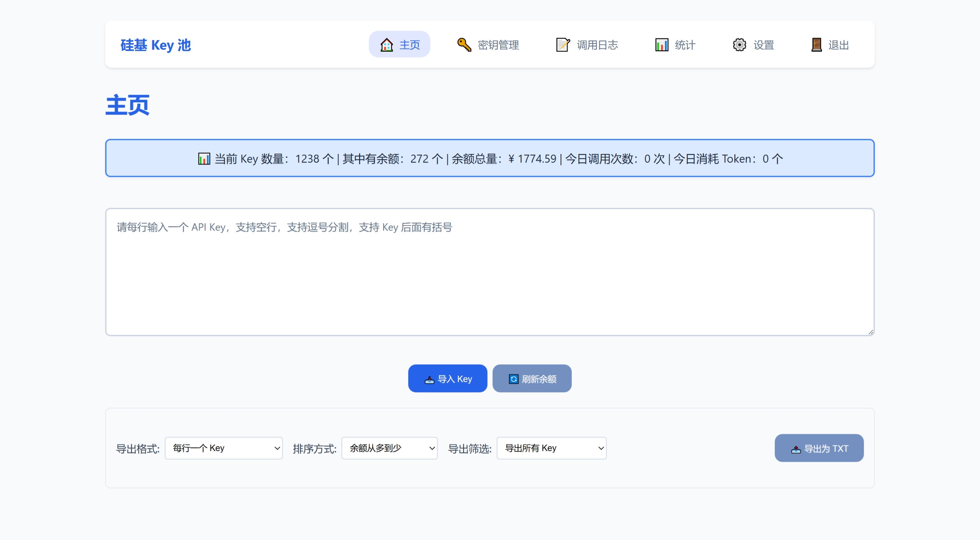This screenshot has height=540, width=980.
Task: Click the 硅基 Key 池 site title
Action: 155,45
